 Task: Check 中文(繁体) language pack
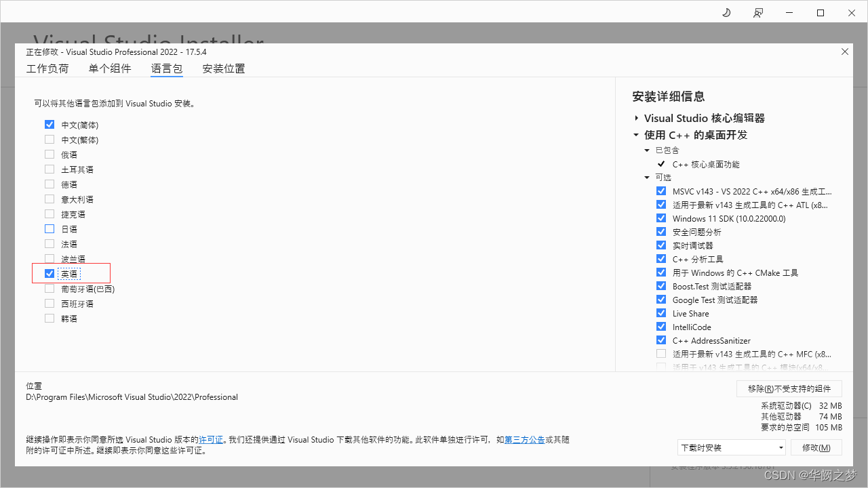(50, 140)
